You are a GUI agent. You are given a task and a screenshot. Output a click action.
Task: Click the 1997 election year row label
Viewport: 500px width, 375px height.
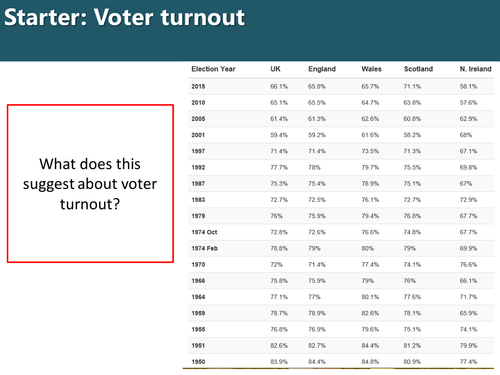coord(198,151)
